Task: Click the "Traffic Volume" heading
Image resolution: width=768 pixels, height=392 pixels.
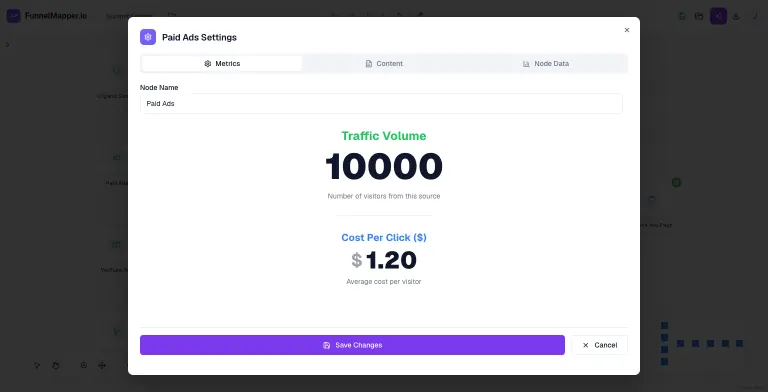Action: pyautogui.click(x=384, y=136)
